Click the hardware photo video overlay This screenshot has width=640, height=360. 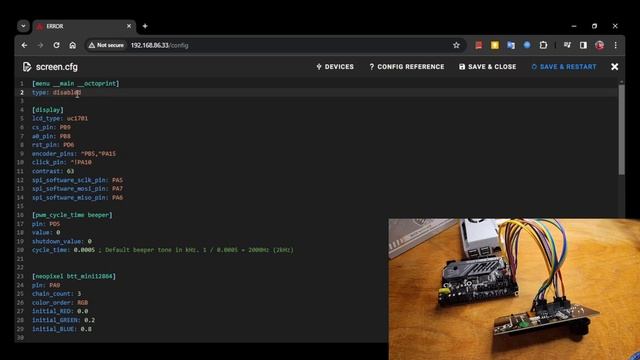[514, 289]
